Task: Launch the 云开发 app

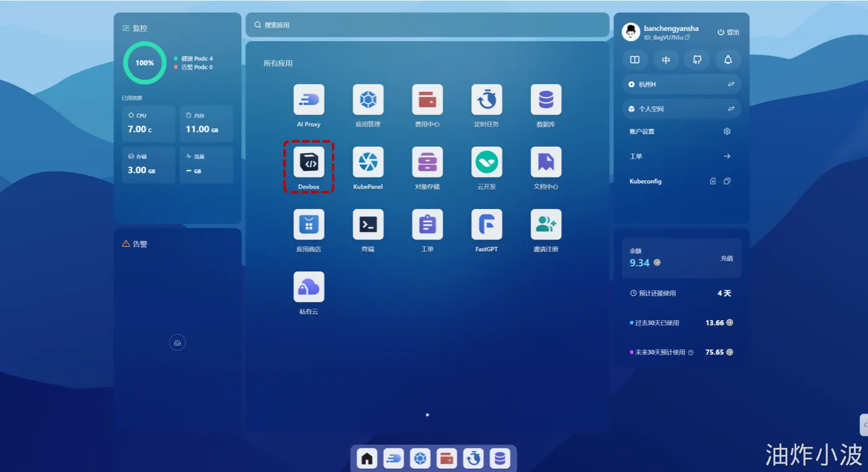Action: (487, 163)
